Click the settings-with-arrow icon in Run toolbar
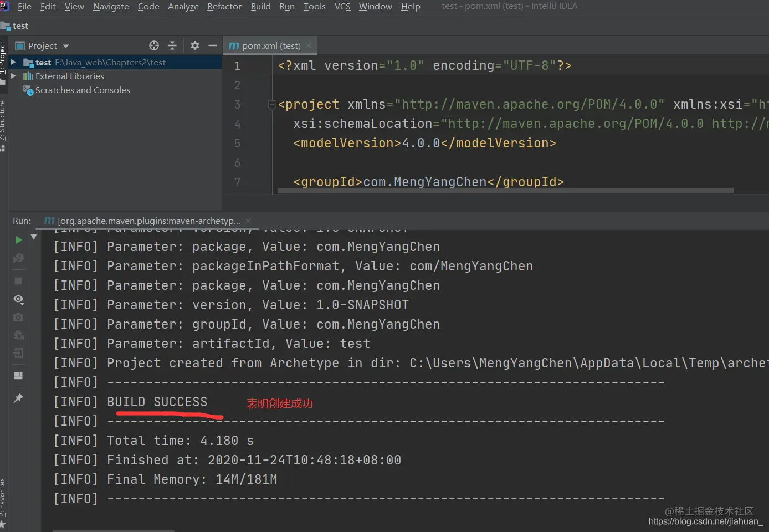The image size is (769, 532). pyautogui.click(x=18, y=335)
